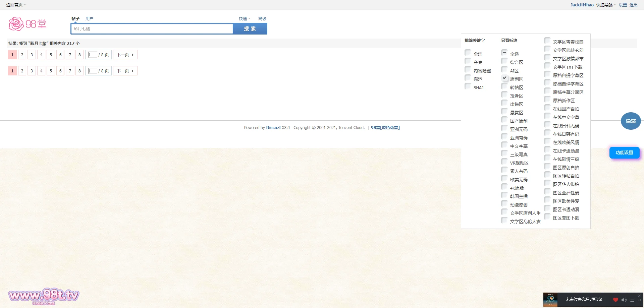Close the music player with the X icon
Viewport: 644px width, 308px height.
(639, 296)
